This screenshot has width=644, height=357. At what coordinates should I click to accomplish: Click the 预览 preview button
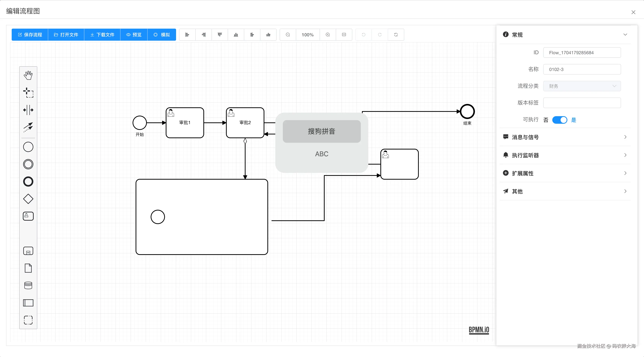tap(134, 35)
